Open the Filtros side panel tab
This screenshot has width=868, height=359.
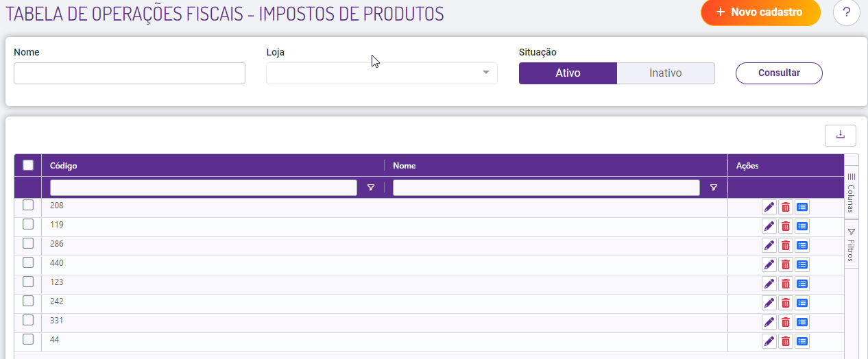(x=851, y=245)
